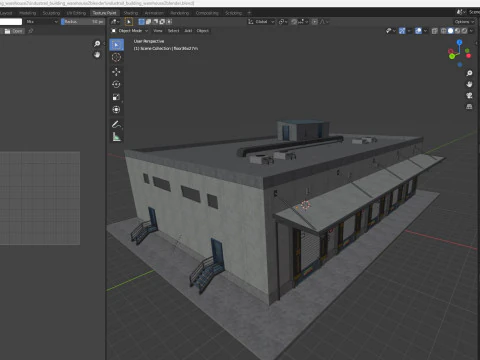This screenshot has height=360, width=480.
Task: Switch to the Modeling workspace tab
Action: pyautogui.click(x=28, y=13)
